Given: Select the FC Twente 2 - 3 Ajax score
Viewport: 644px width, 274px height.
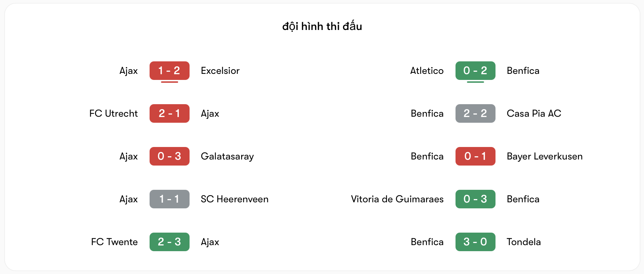Looking at the screenshot, I should point(169,242).
